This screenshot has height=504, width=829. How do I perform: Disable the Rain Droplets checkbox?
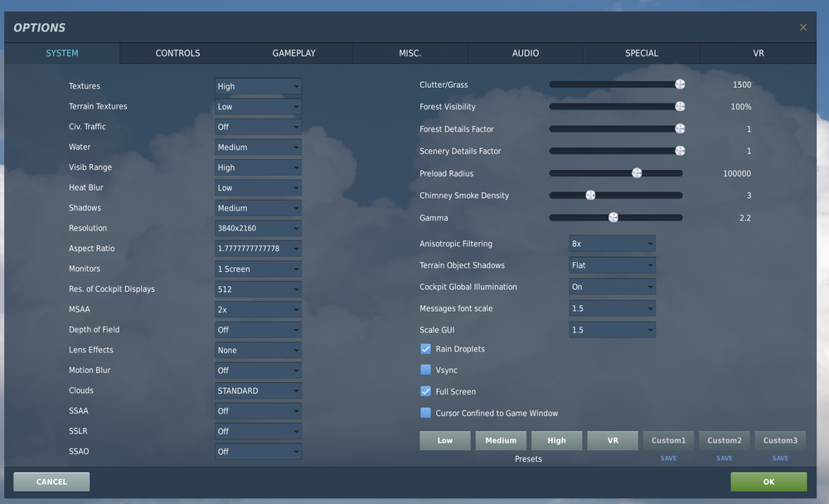424,349
